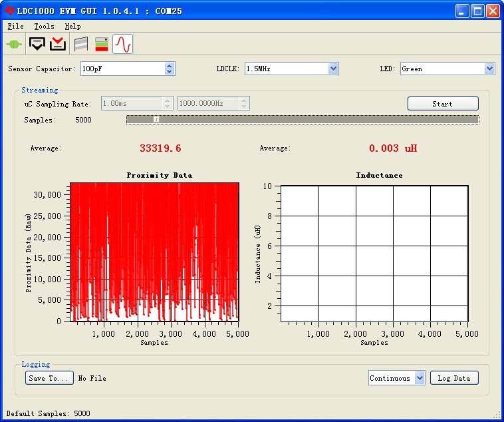The width and height of the screenshot is (504, 422).
Task: Open the Help menu
Action: pyautogui.click(x=72, y=27)
